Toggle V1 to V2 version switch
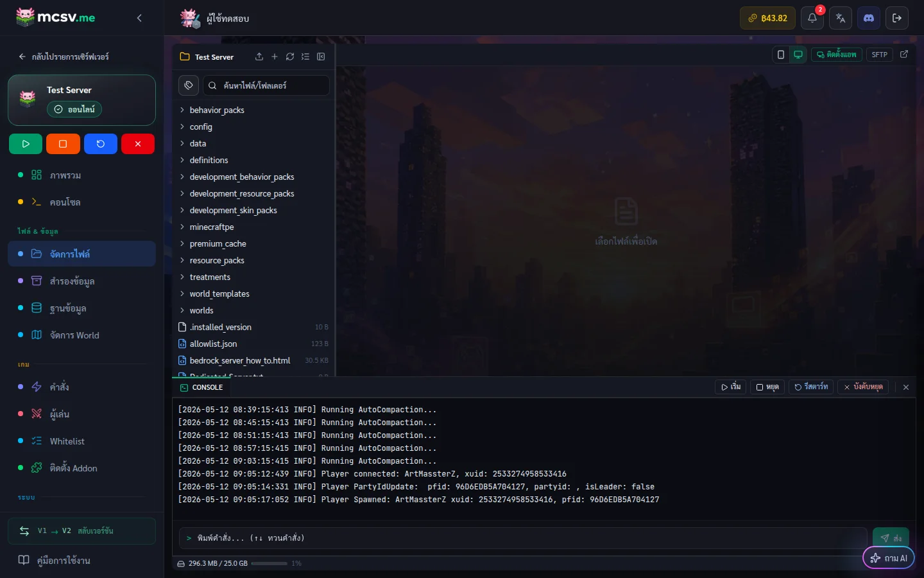Screen dimensions: 924x578 click(81, 531)
